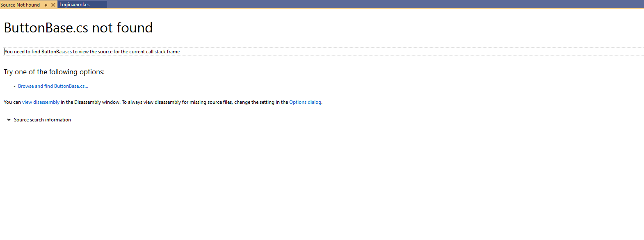Viewport: 644px width, 240px height.
Task: Close the Source Not Found tab
Action: (53, 5)
